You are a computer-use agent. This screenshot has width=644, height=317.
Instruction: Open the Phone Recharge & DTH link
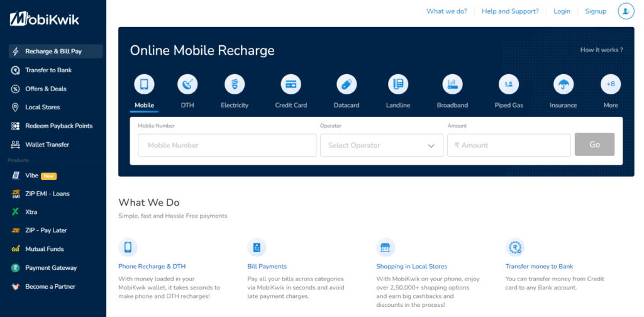152,267
